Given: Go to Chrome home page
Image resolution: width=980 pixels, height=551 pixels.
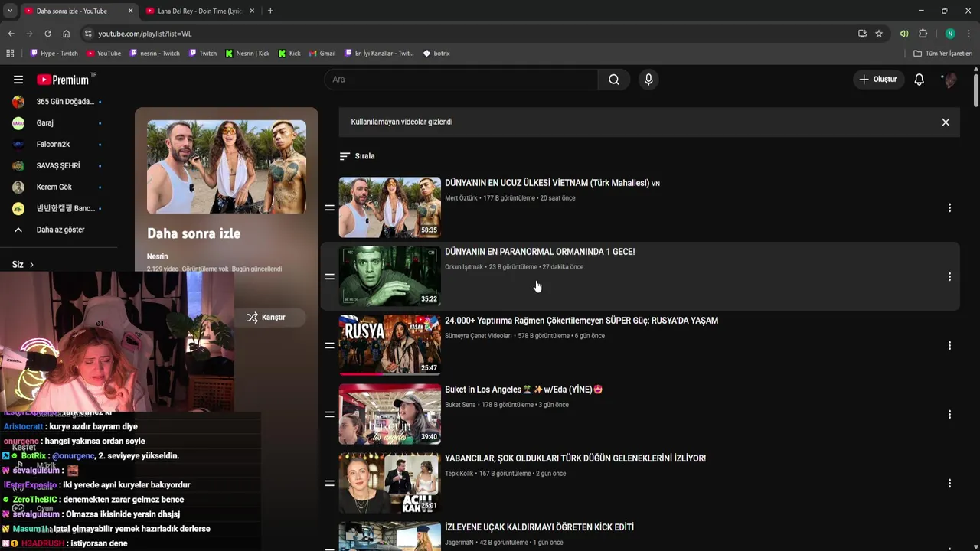Looking at the screenshot, I should 67,34.
